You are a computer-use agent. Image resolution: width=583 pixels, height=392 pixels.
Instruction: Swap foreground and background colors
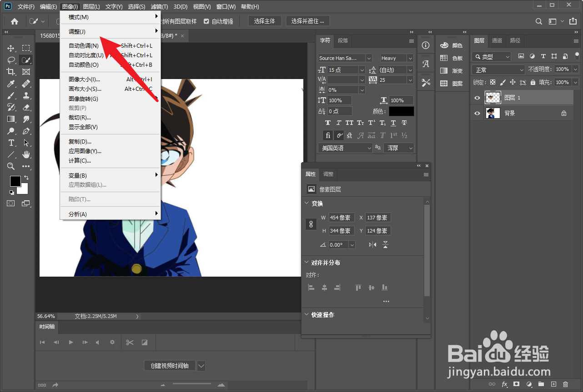tap(26, 177)
